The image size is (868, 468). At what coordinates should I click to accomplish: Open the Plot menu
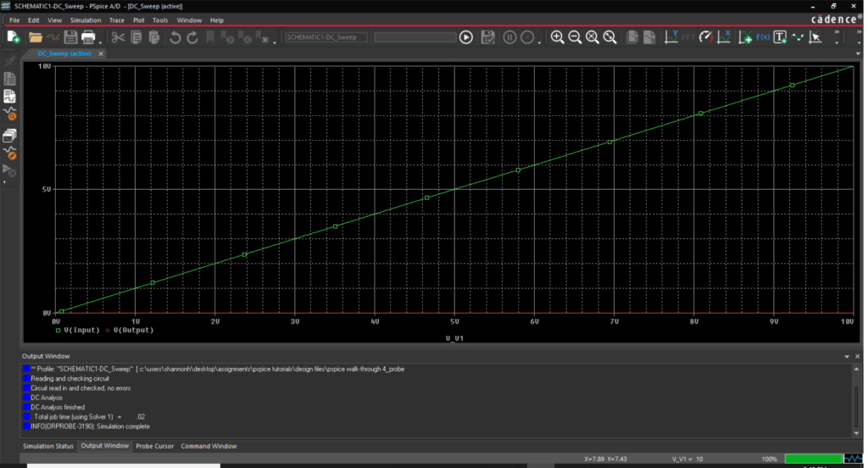(x=138, y=20)
